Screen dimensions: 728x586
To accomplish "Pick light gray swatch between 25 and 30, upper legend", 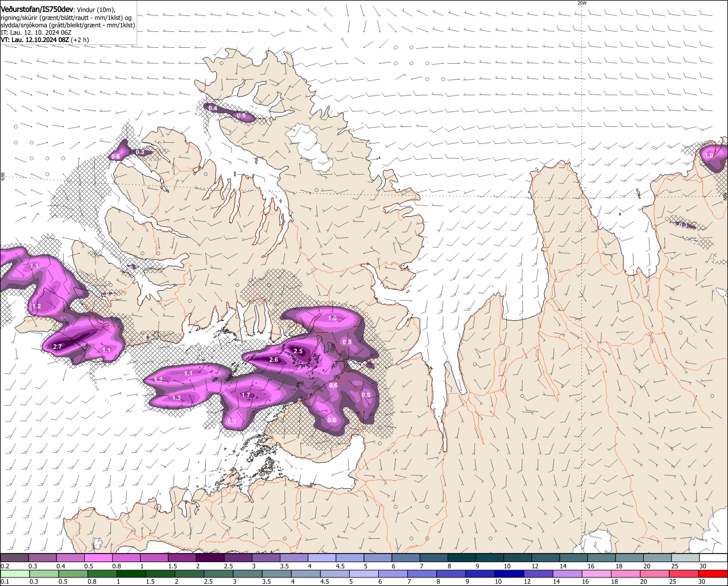I will click(x=685, y=558).
